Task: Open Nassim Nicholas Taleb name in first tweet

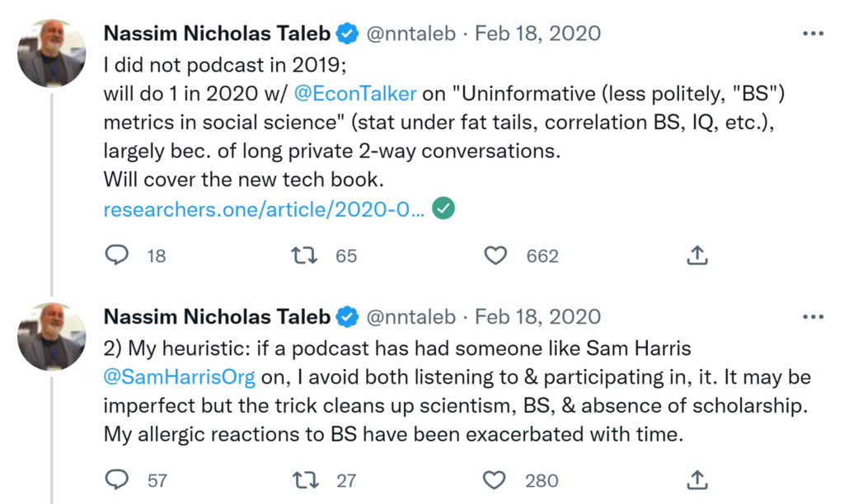Action: click(218, 34)
